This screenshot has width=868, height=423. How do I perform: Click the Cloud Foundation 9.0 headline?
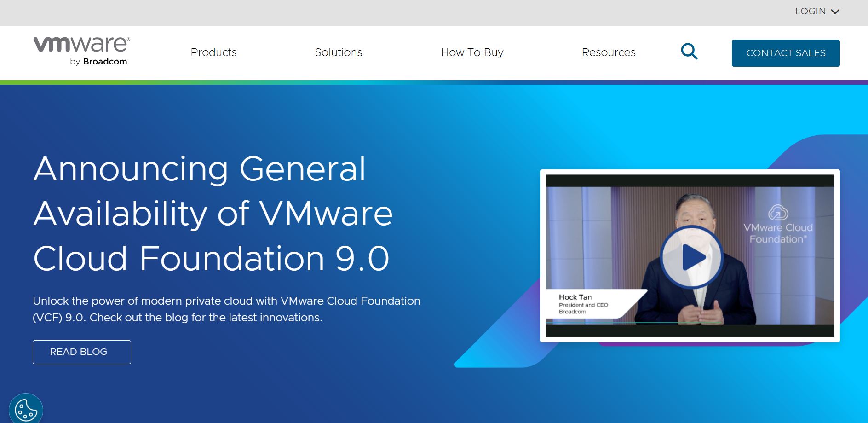(x=213, y=213)
